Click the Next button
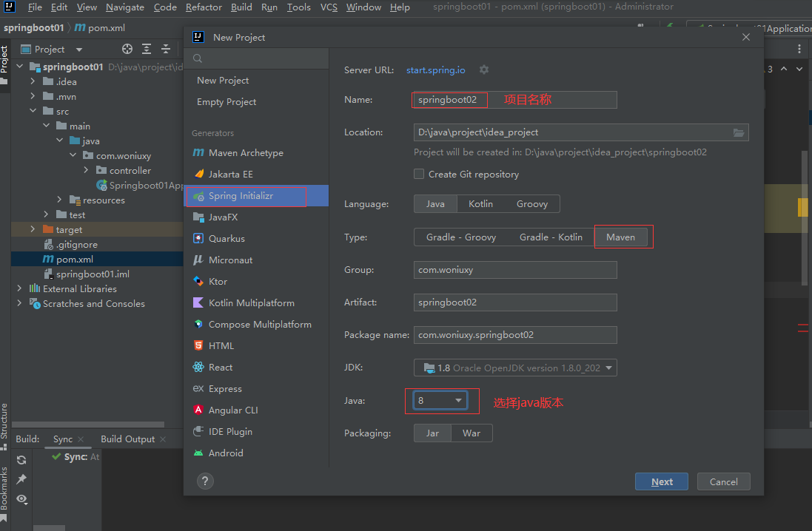The width and height of the screenshot is (812, 531). tap(661, 482)
